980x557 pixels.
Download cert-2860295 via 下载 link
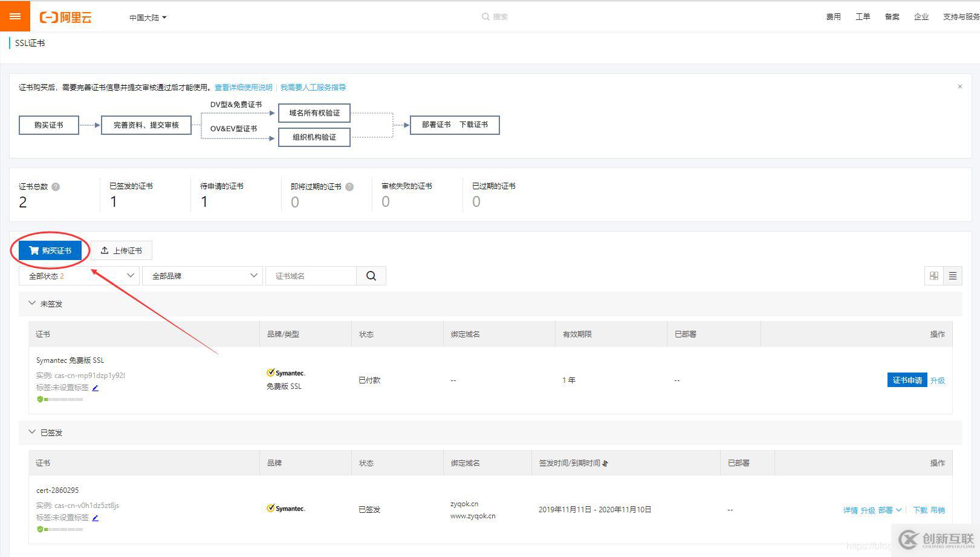coord(920,510)
